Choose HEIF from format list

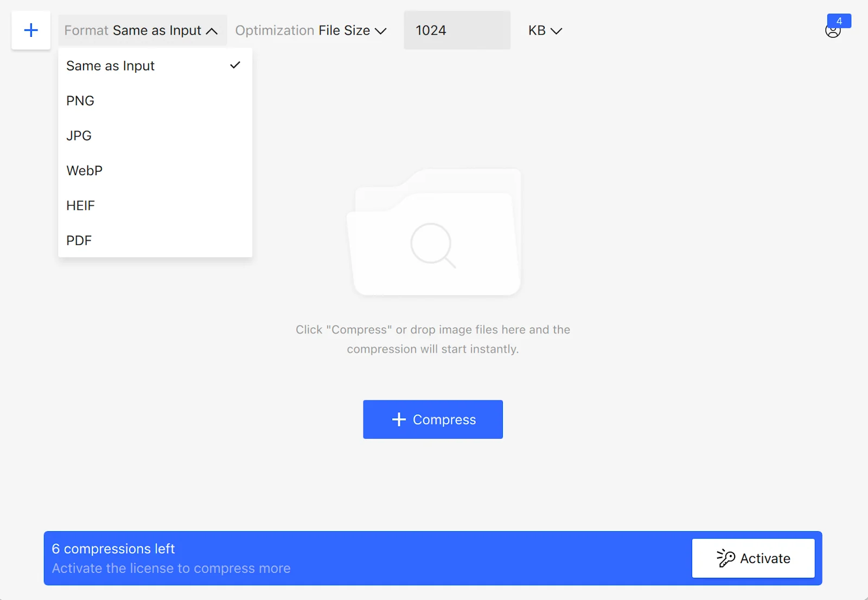(155, 206)
